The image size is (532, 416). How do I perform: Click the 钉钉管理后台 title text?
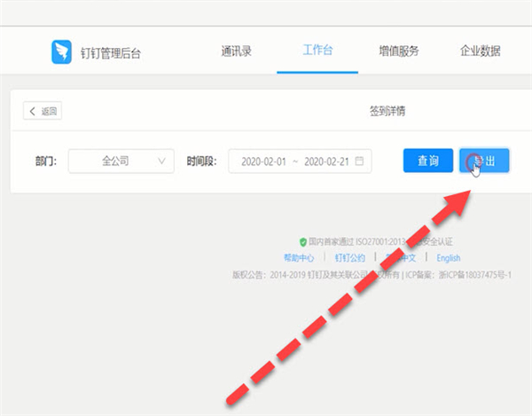pos(110,53)
